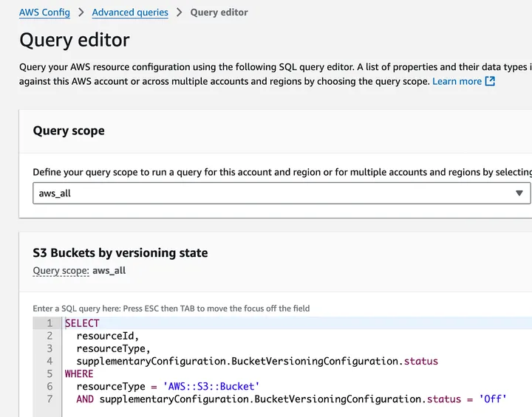Click the dotted-underlined Query scope label
This screenshot has height=417, width=532.
tap(61, 271)
